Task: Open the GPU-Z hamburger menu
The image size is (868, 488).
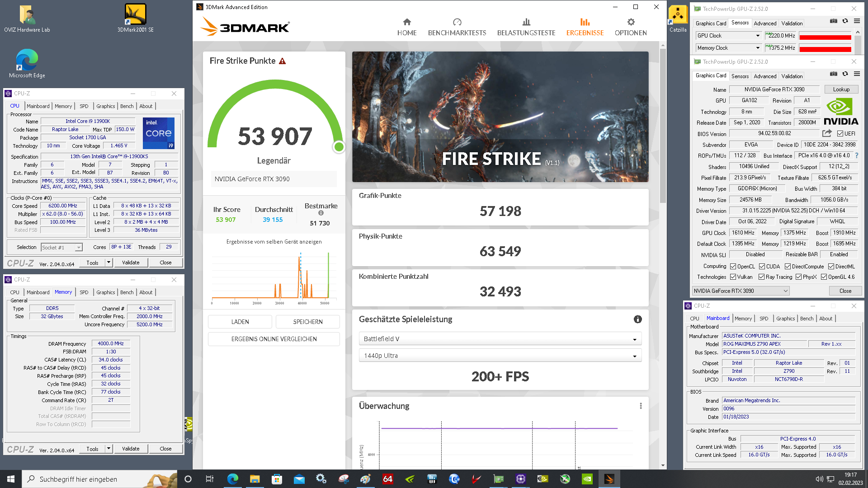Action: (857, 74)
